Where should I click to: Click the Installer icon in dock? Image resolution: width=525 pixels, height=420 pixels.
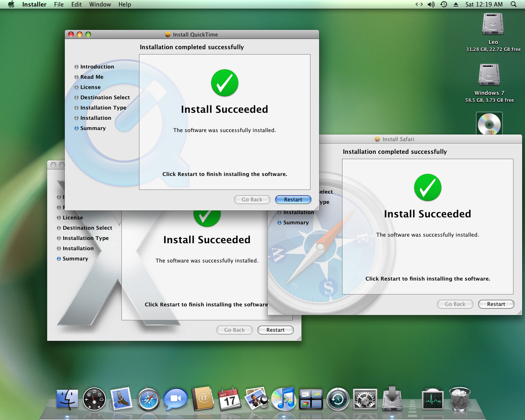[x=393, y=398]
